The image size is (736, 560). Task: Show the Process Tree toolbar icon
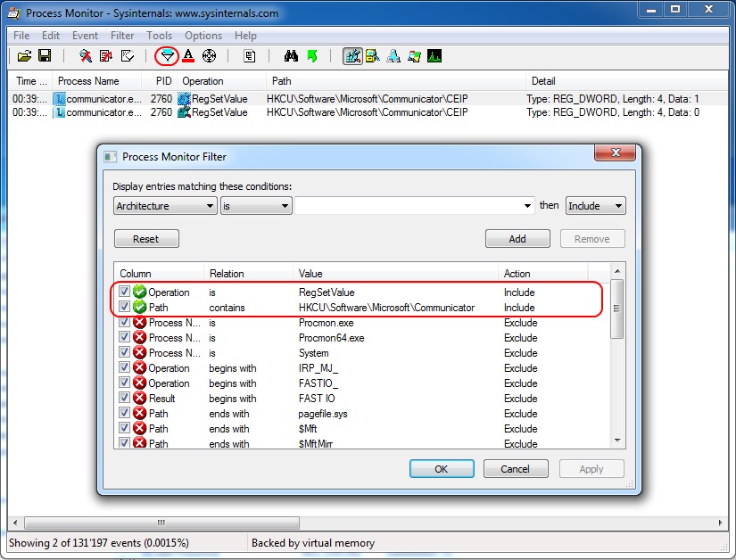pyautogui.click(x=249, y=56)
